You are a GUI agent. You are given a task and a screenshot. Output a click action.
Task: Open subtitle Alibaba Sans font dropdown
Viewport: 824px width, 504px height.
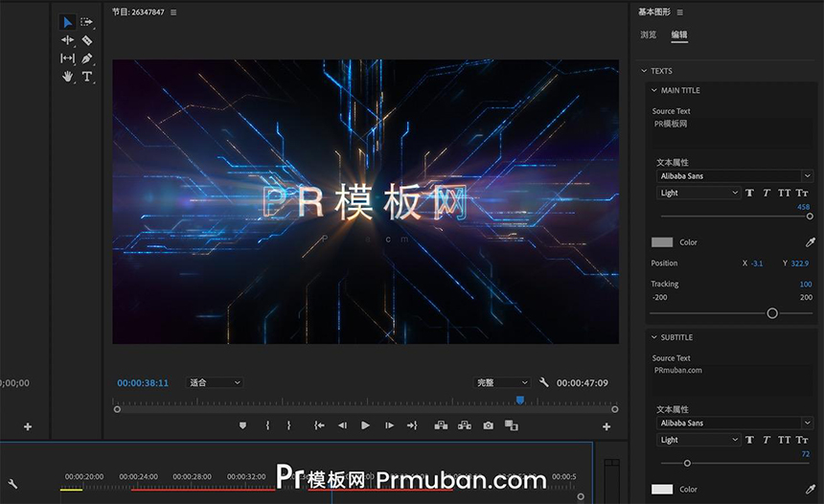click(735, 424)
